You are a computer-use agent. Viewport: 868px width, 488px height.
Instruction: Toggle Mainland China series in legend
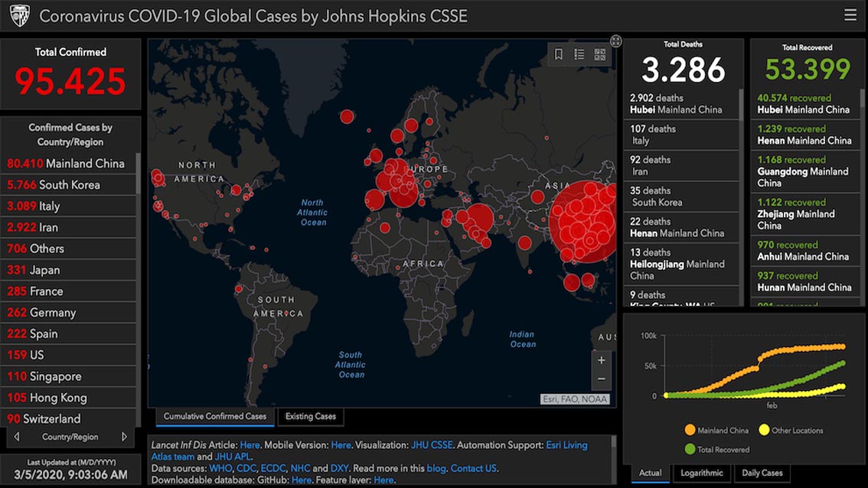tap(716, 430)
